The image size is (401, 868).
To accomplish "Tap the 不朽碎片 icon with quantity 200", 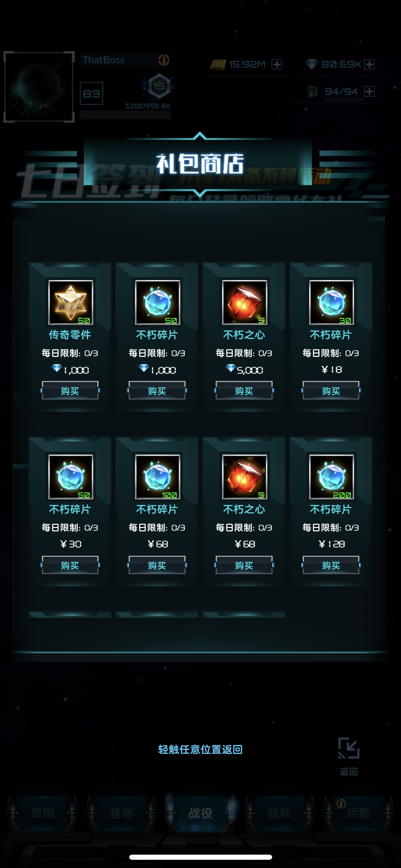I will pyautogui.click(x=331, y=477).
